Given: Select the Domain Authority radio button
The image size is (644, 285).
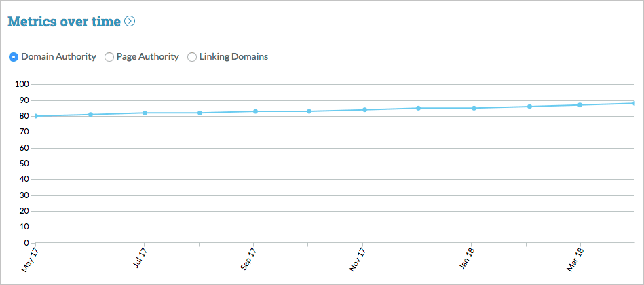Looking at the screenshot, I should (x=14, y=57).
